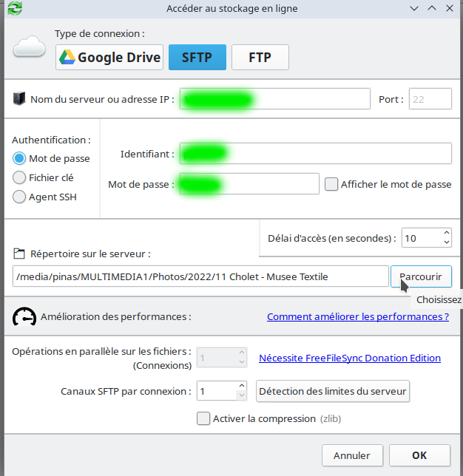Click the cloud storage icon

[x=30, y=49]
